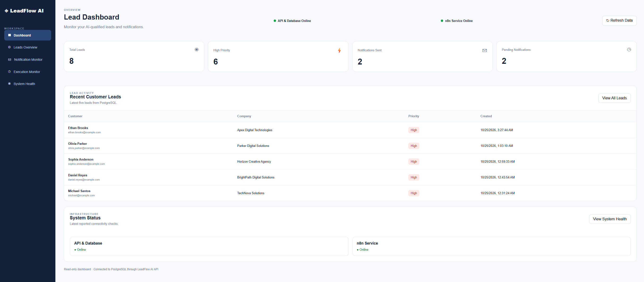644x282 pixels.
Task: Click the Priority column header
Action: 413,116
